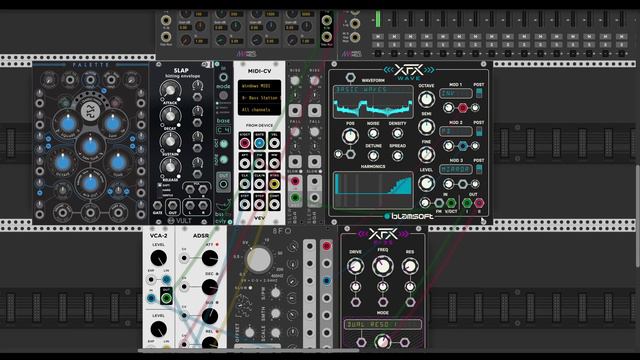Click the POS knob on XFX Wave
This screenshot has height=360, width=640.
(350, 136)
